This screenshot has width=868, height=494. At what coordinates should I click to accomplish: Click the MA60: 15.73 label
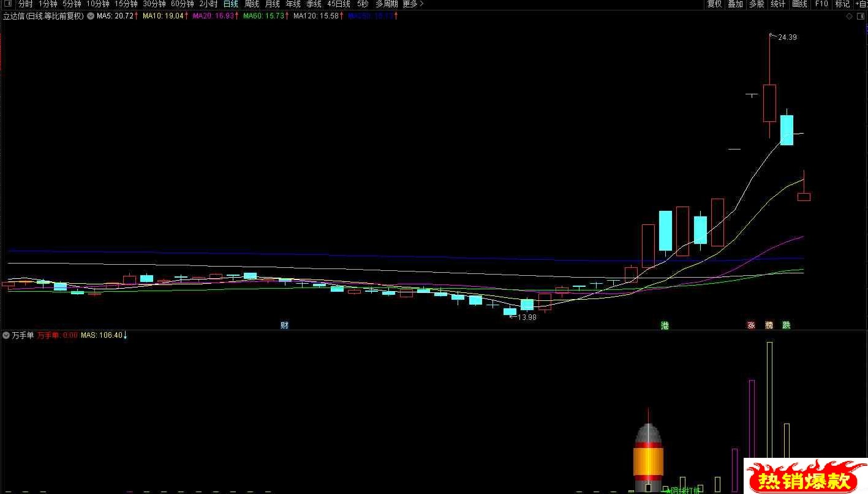266,16
